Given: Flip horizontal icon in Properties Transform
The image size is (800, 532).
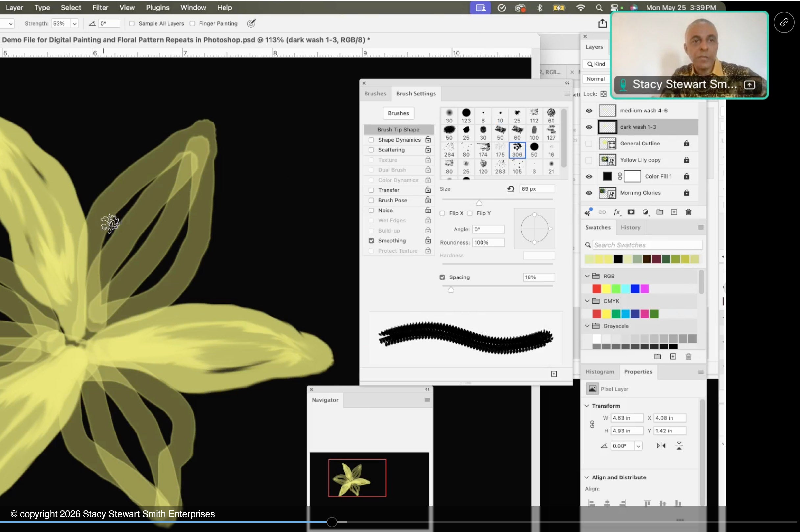Looking at the screenshot, I should click(661, 446).
